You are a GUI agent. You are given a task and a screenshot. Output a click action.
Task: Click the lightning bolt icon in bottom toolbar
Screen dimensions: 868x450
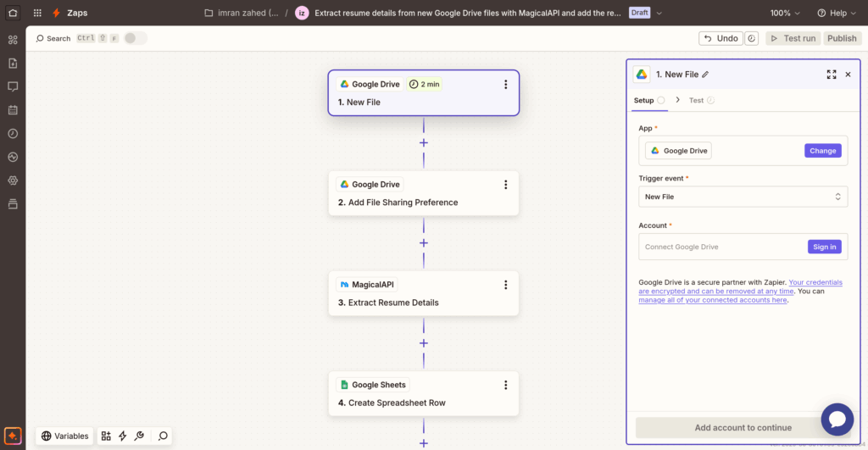pyautogui.click(x=122, y=436)
